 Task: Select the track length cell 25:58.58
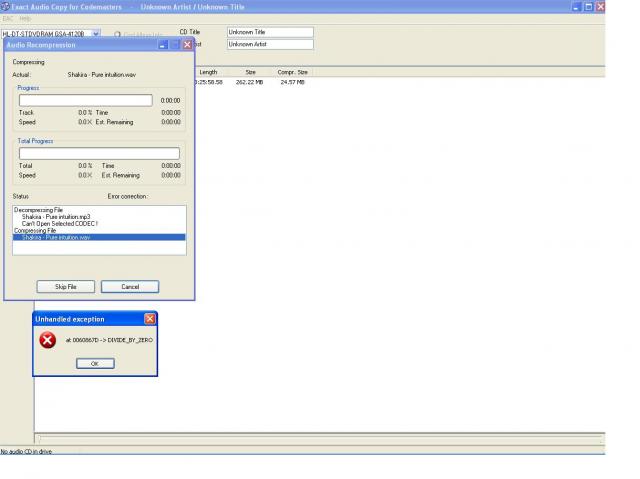(x=209, y=82)
